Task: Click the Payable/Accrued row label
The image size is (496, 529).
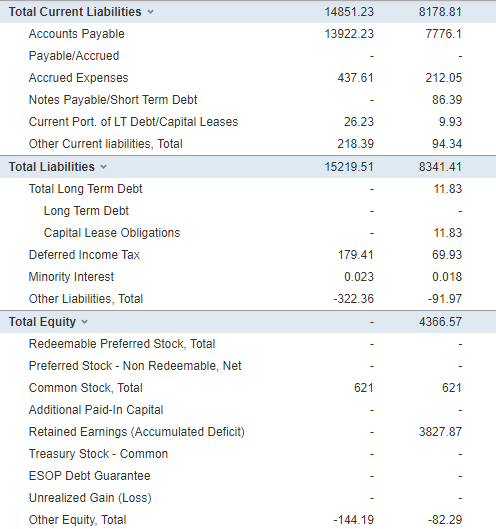Action: tap(74, 56)
